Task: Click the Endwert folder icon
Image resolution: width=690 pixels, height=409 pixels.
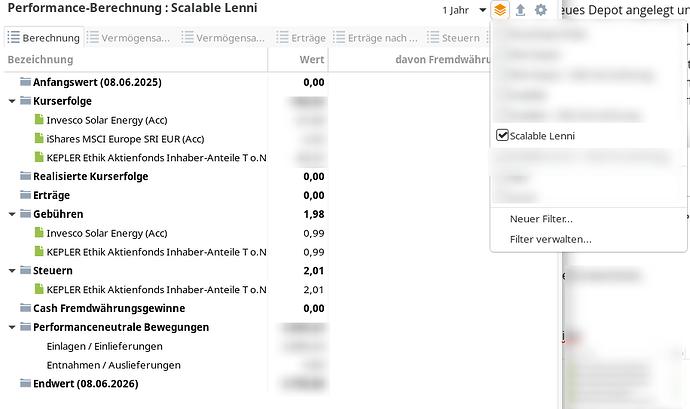Action: click(x=26, y=383)
